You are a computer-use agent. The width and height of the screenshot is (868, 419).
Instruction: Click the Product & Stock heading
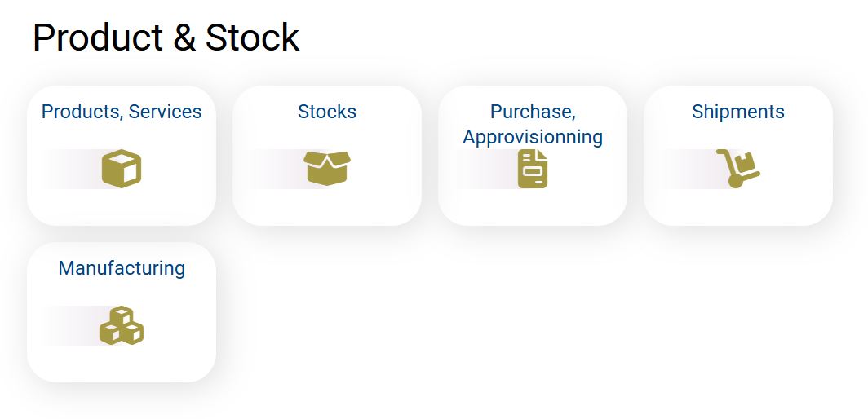pyautogui.click(x=166, y=37)
